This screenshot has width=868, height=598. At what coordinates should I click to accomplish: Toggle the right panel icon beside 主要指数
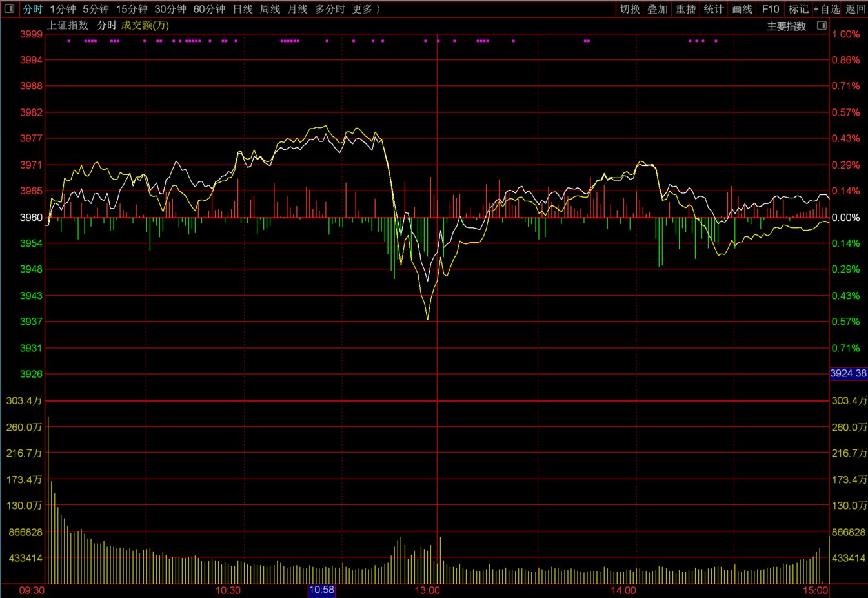pos(822,26)
